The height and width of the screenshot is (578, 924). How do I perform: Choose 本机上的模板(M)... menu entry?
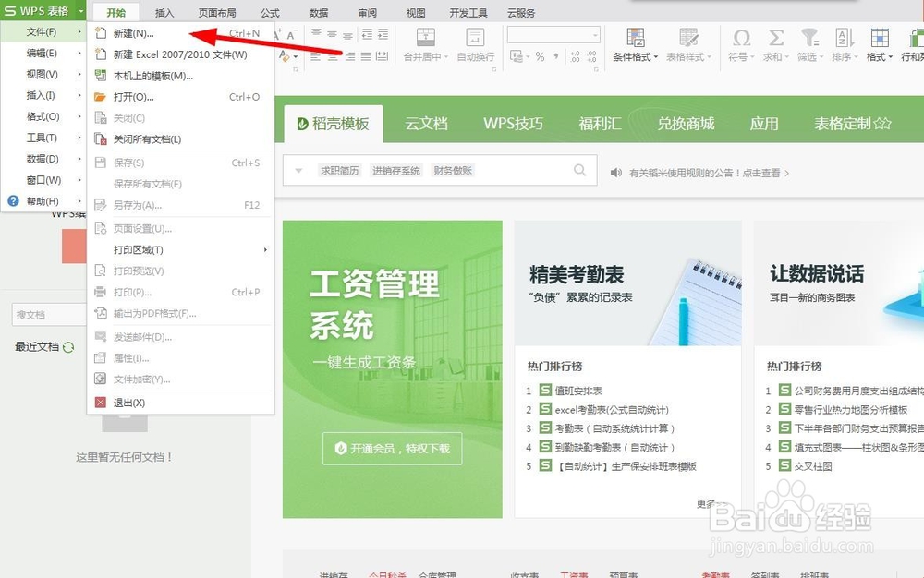click(x=180, y=76)
